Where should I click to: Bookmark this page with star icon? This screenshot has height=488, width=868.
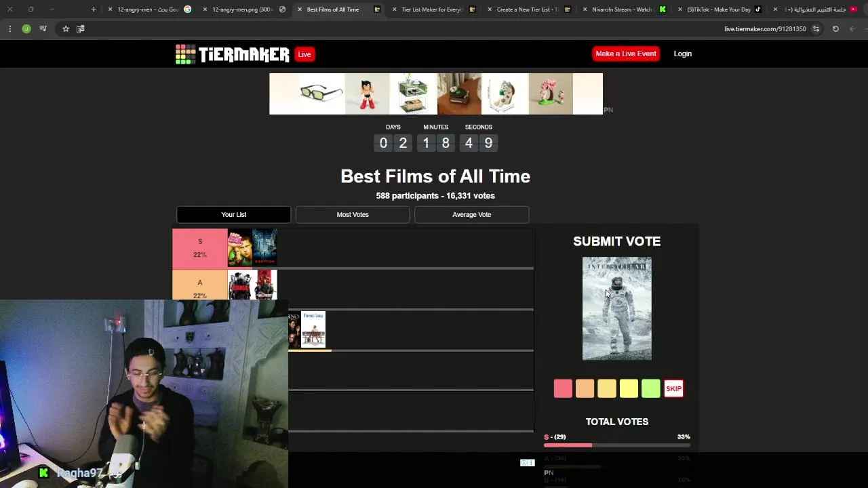pyautogui.click(x=66, y=29)
